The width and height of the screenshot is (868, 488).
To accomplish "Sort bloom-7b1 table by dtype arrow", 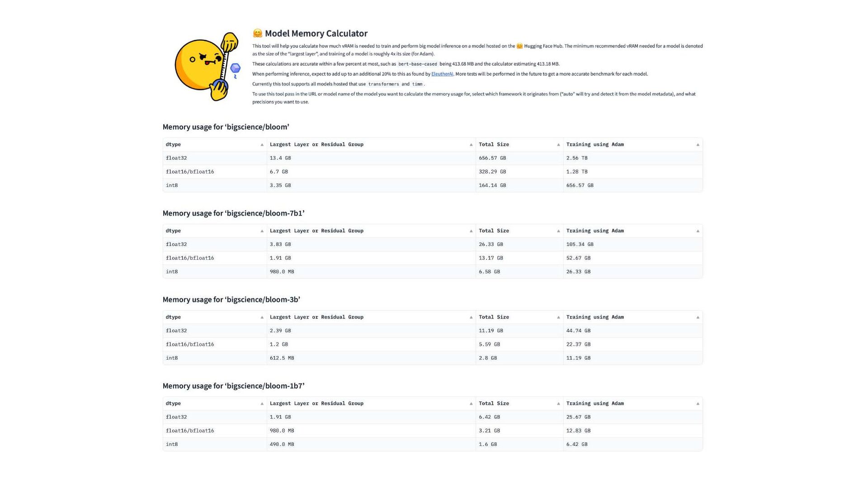I will [262, 231].
